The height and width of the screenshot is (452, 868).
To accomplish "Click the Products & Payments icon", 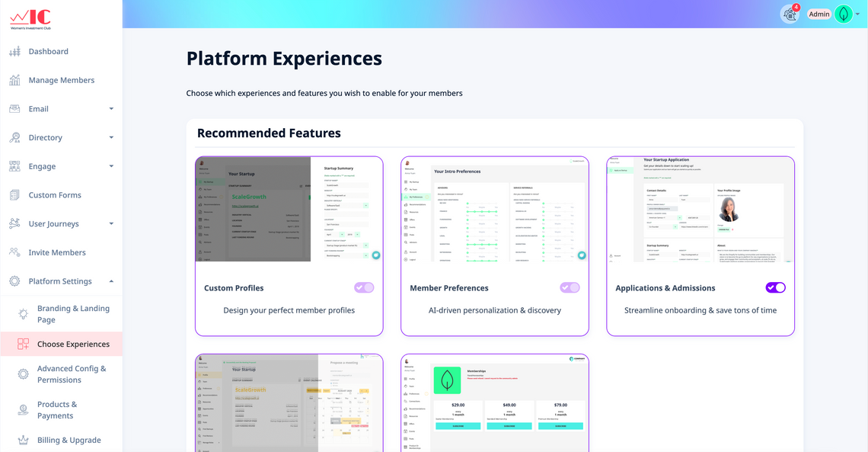I will pyautogui.click(x=24, y=410).
